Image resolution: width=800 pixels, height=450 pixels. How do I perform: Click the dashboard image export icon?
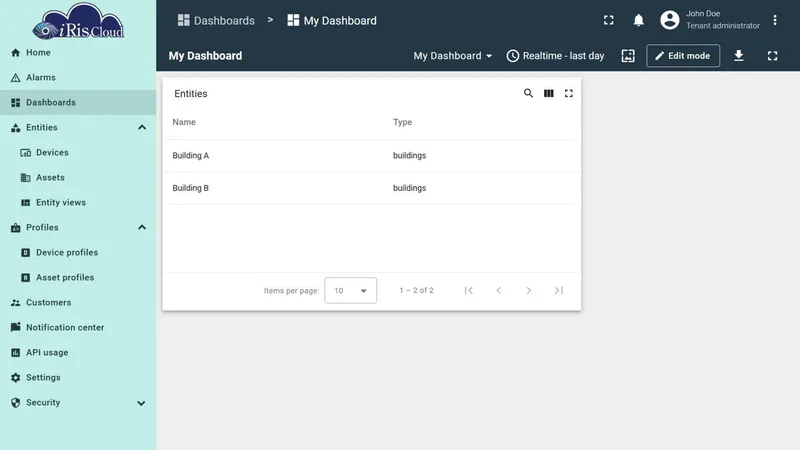pos(628,56)
